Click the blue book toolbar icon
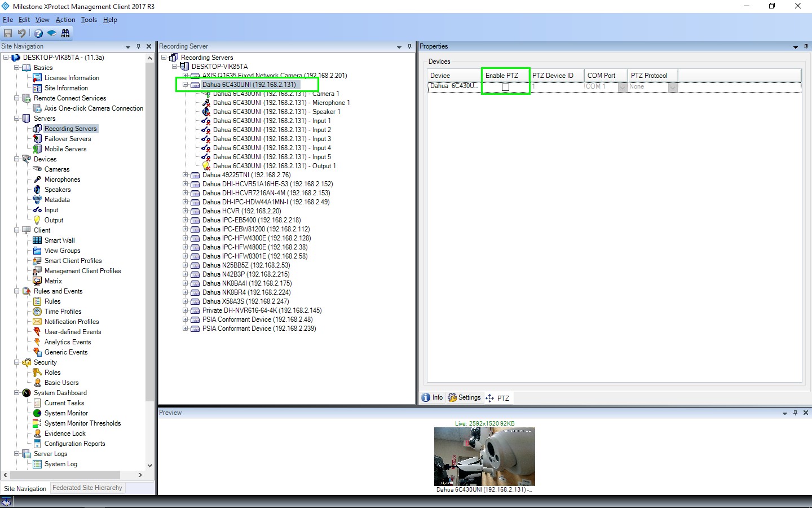The width and height of the screenshot is (812, 508). click(x=52, y=33)
